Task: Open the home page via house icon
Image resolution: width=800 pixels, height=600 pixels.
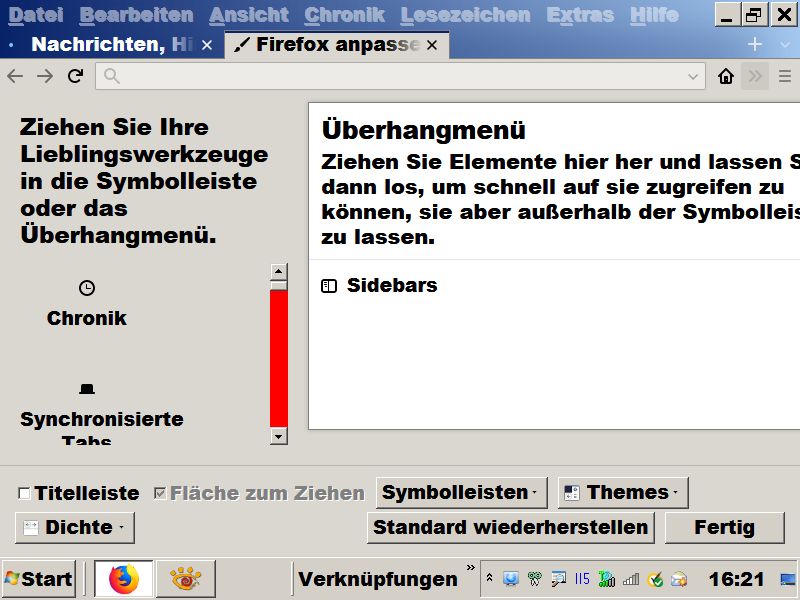Action: (x=726, y=77)
